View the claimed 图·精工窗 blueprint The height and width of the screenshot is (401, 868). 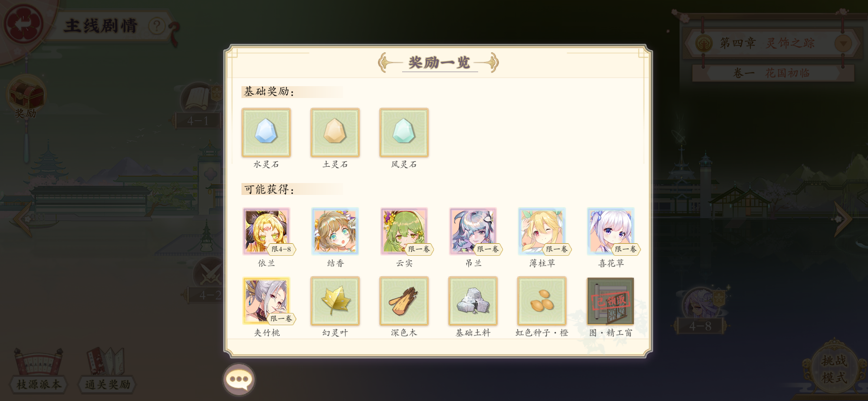611,301
